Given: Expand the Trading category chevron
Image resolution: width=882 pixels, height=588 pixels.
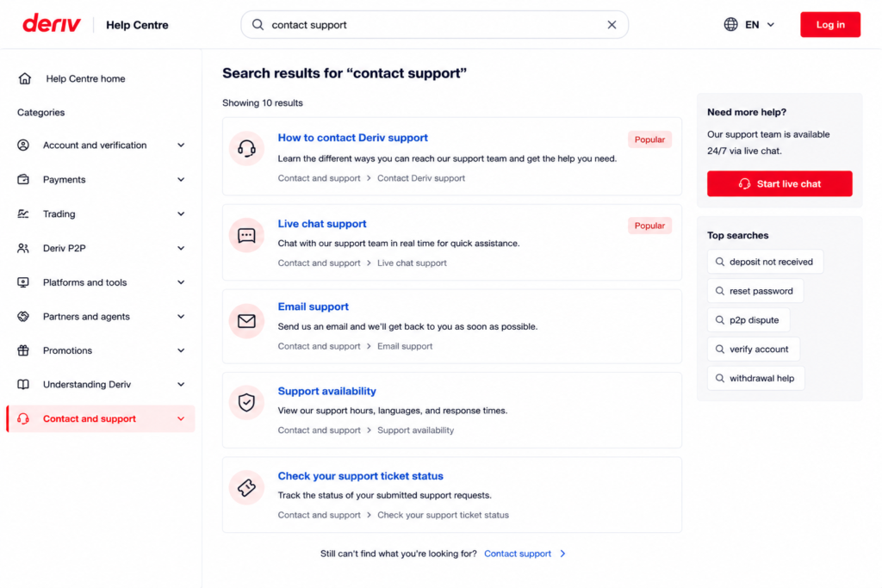Looking at the screenshot, I should (x=181, y=214).
